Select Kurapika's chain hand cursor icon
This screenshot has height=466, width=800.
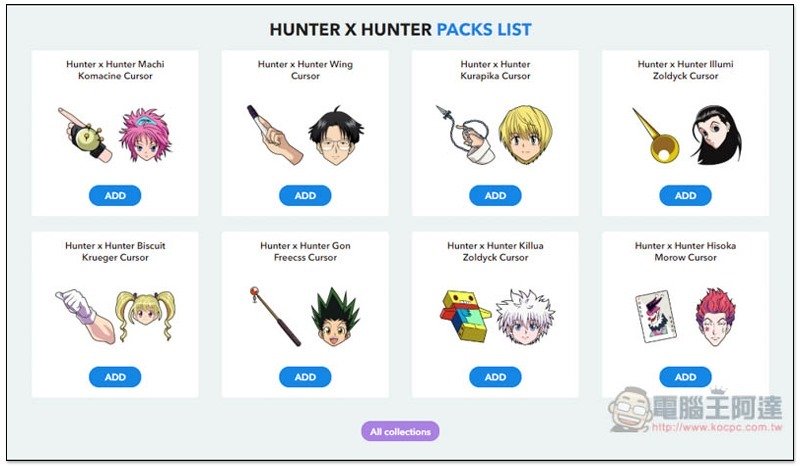pos(463,134)
